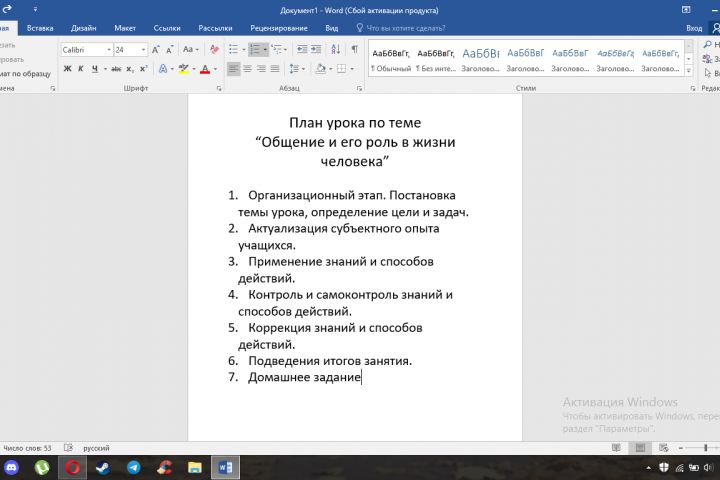Screen dimensions: 720x480
Task: Toggle strikethrough formatting
Action: [x=116, y=69]
